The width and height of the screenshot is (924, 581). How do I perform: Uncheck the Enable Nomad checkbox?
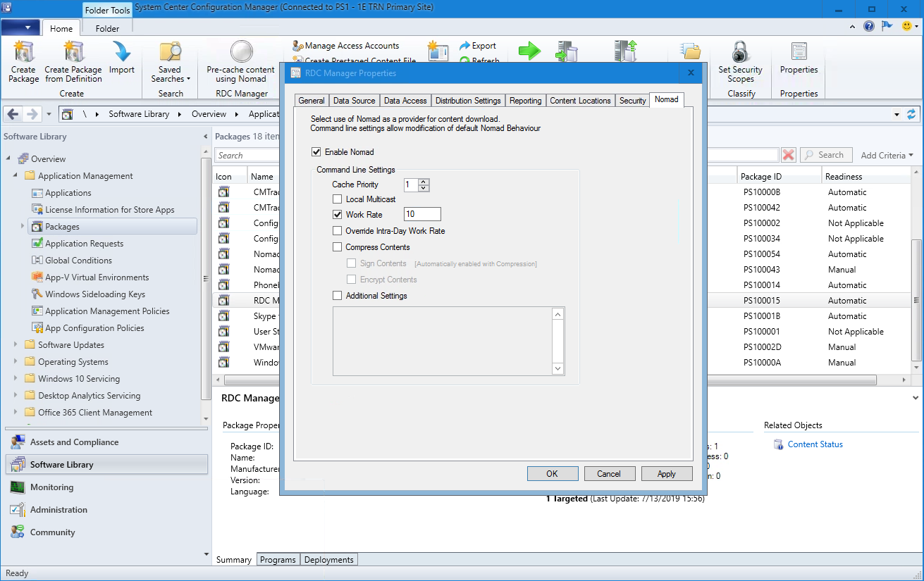(x=316, y=152)
